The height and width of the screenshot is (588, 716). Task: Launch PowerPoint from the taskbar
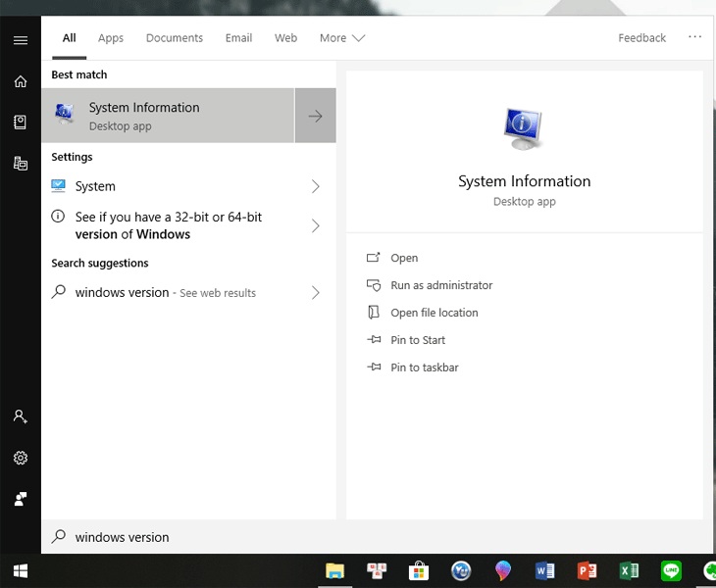pos(588,570)
